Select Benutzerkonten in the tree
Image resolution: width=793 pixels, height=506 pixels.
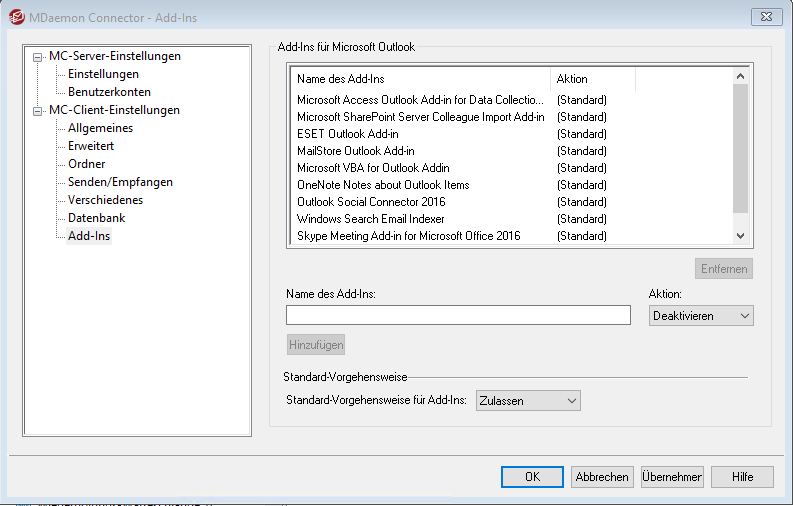(109, 92)
